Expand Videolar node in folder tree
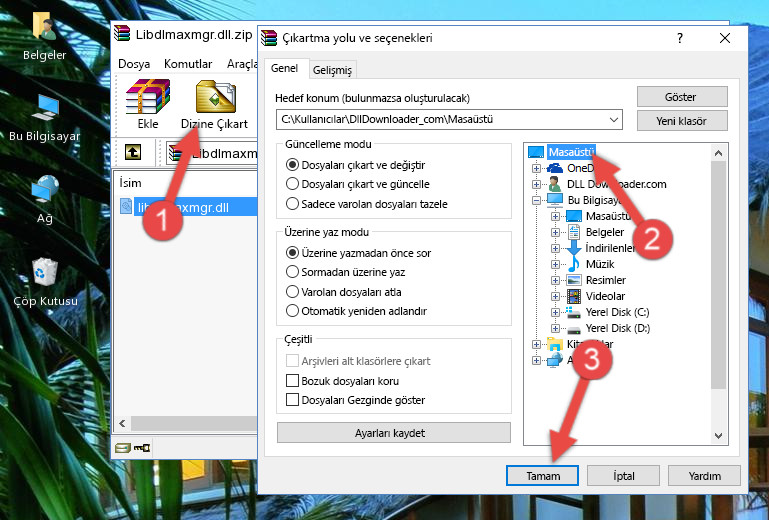 point(555,296)
